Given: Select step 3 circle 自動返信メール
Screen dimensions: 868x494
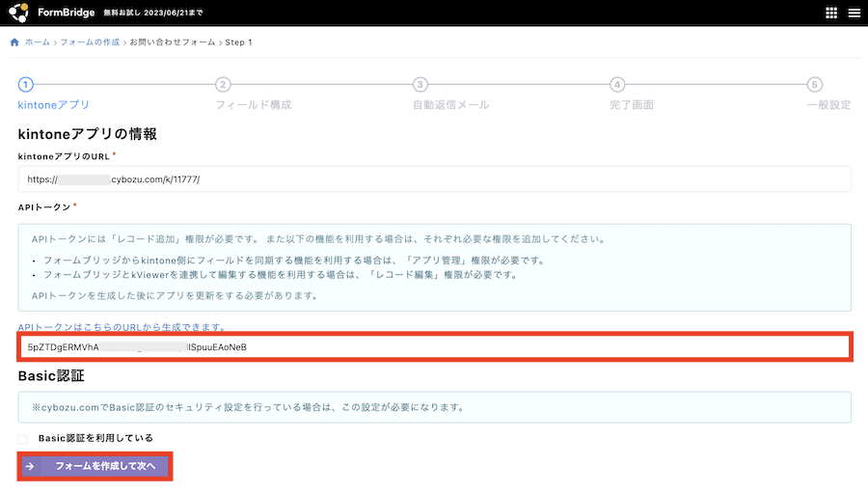Looking at the screenshot, I should tap(420, 85).
